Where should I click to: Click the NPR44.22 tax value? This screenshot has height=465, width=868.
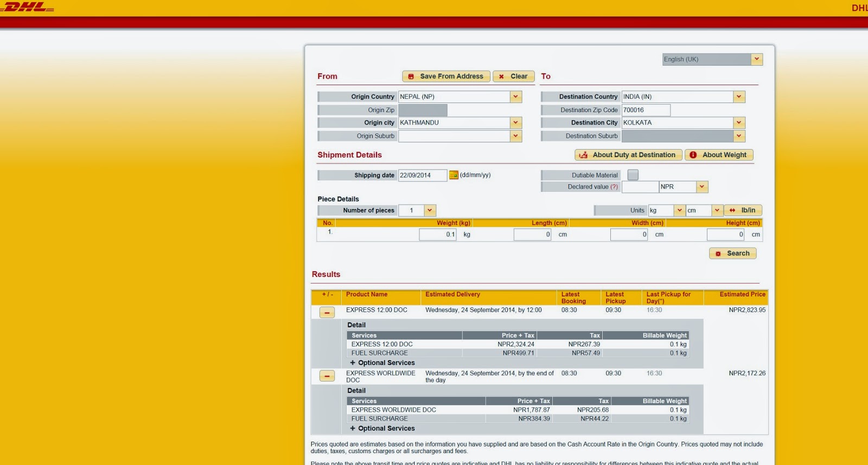point(595,418)
